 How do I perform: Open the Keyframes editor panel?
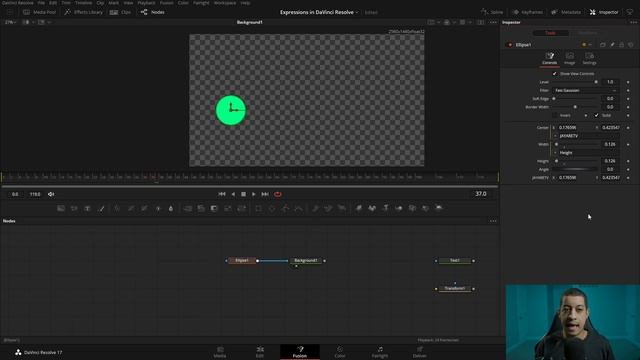click(x=527, y=12)
